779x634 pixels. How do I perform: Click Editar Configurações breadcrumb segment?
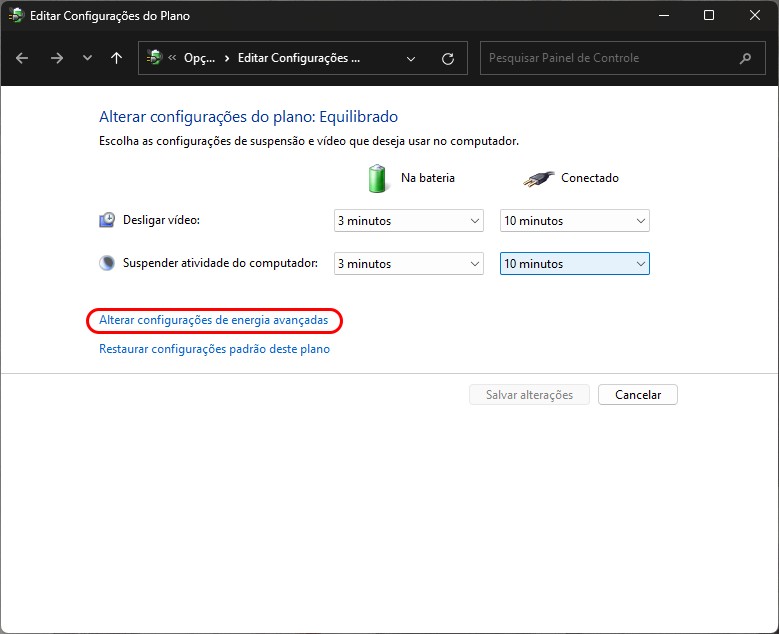[x=298, y=58]
